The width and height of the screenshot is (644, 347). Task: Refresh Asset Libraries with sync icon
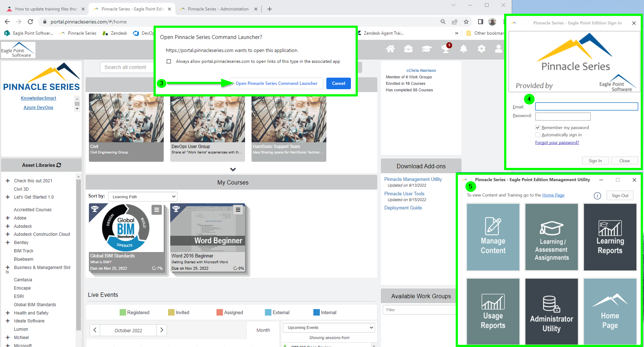click(x=59, y=165)
